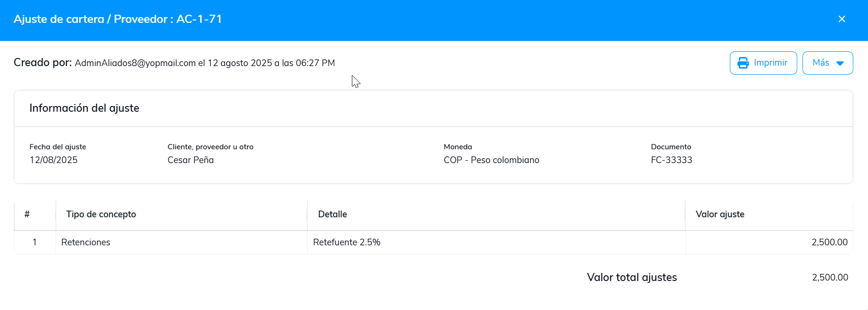The width and height of the screenshot is (868, 310).
Task: Click the total amount 2,500.00 at bottom
Action: pos(830,278)
